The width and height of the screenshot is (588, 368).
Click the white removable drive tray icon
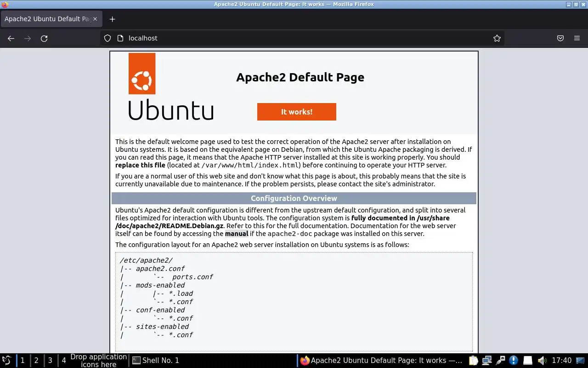[528, 361]
